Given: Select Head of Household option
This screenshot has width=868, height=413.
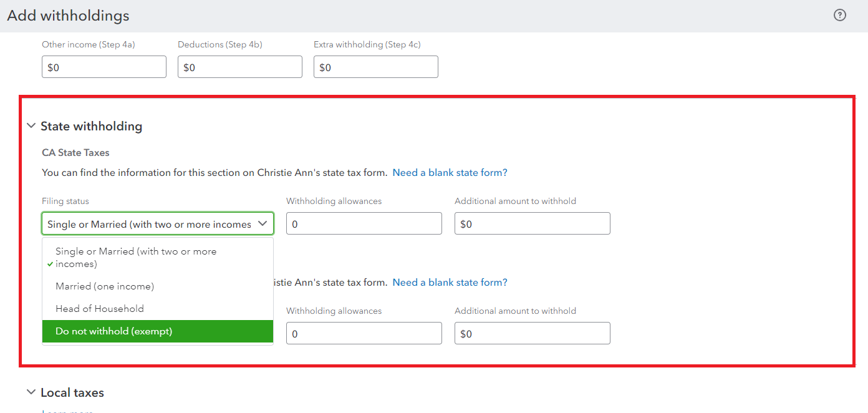Looking at the screenshot, I should point(100,309).
